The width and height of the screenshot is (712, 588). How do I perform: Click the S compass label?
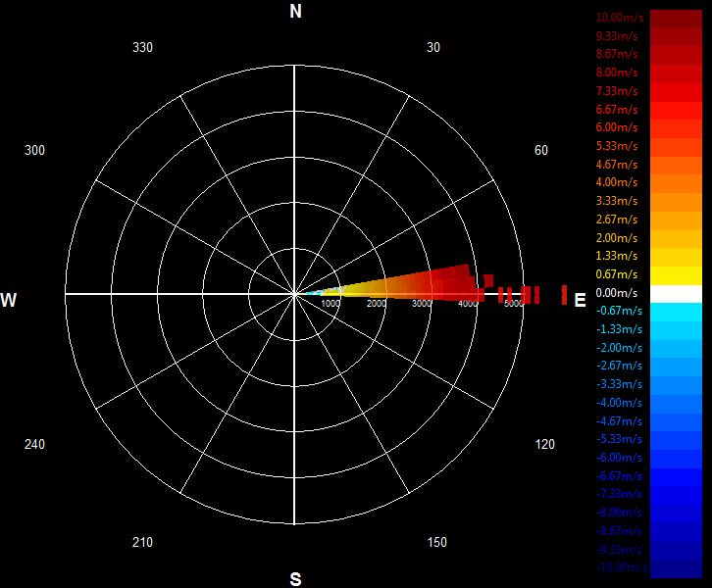pyautogui.click(x=295, y=579)
